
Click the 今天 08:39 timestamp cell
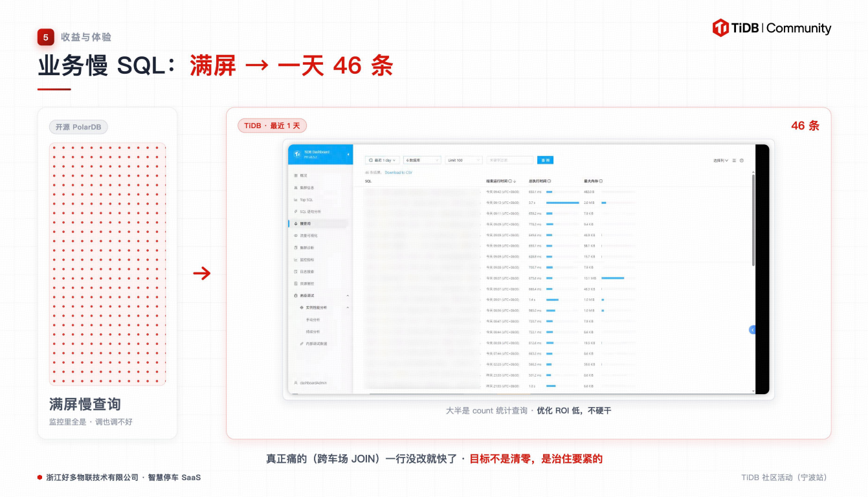502,343
